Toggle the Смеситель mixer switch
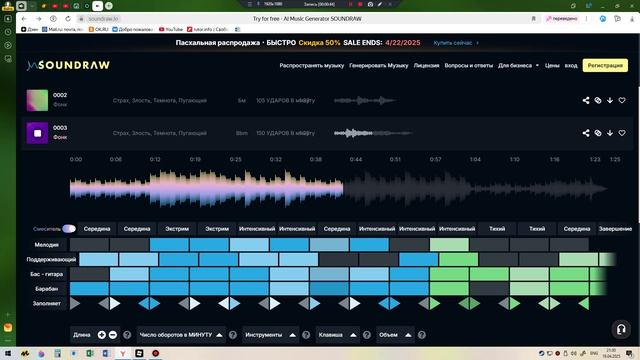640x360 pixels. (x=69, y=229)
